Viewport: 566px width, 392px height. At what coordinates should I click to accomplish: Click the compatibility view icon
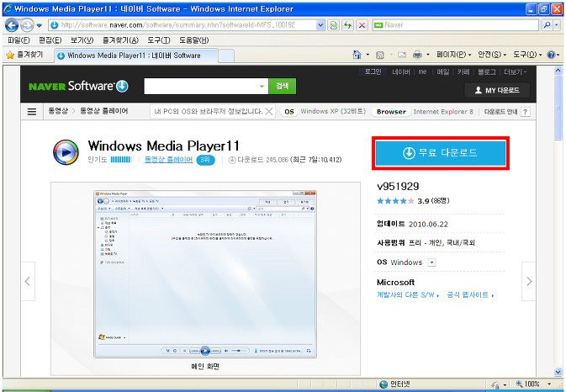tap(334, 25)
